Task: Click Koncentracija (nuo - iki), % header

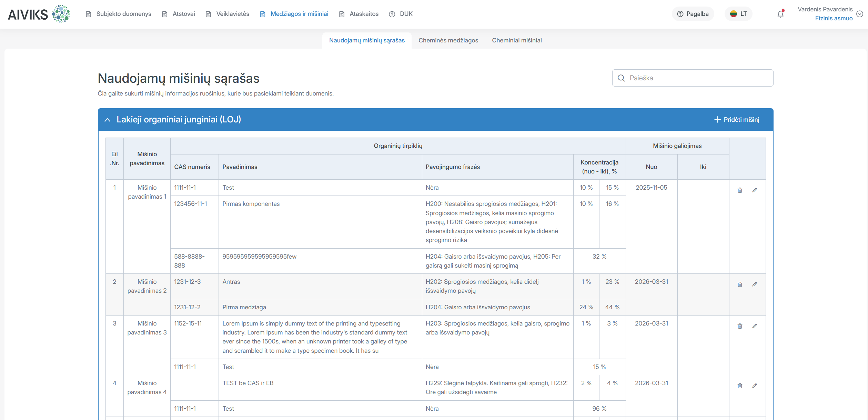Action: (599, 167)
